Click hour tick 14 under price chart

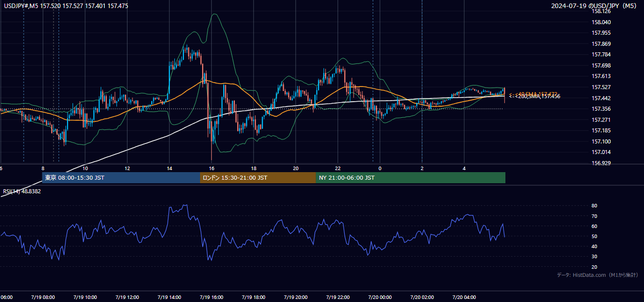pos(169,168)
